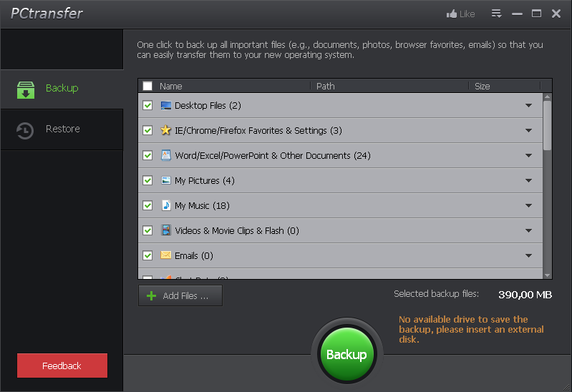The image size is (572, 392).
Task: Toggle select-all checkbox in Name header
Action: click(x=147, y=86)
